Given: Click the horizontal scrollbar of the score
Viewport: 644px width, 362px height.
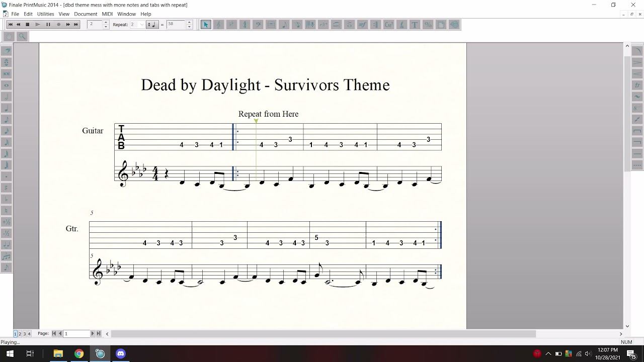Looking at the screenshot, I should pos(323,334).
